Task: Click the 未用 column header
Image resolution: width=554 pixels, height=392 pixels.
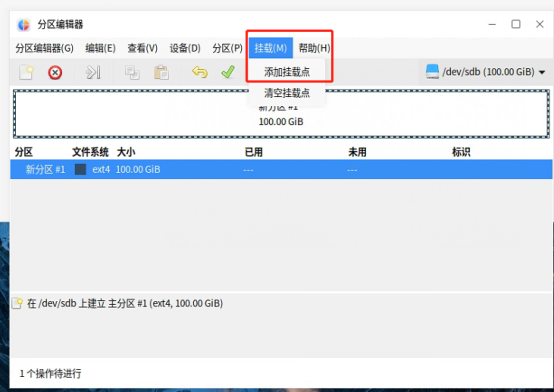Action: point(357,152)
